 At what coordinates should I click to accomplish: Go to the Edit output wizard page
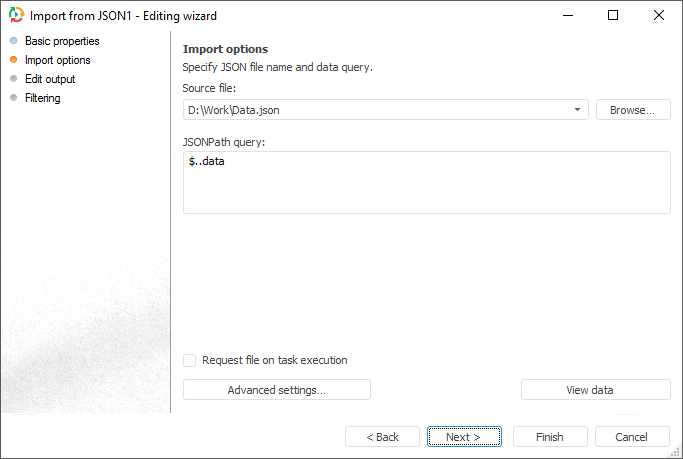pos(50,79)
